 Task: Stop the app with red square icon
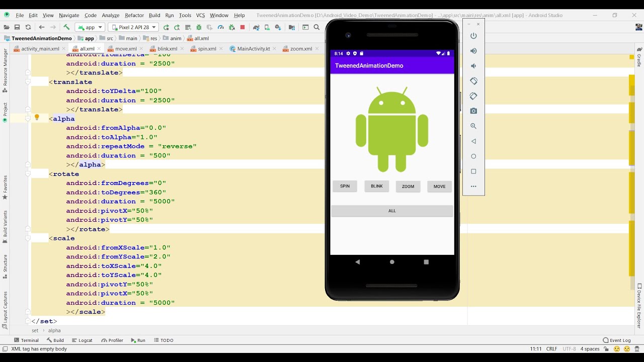pyautogui.click(x=243, y=27)
